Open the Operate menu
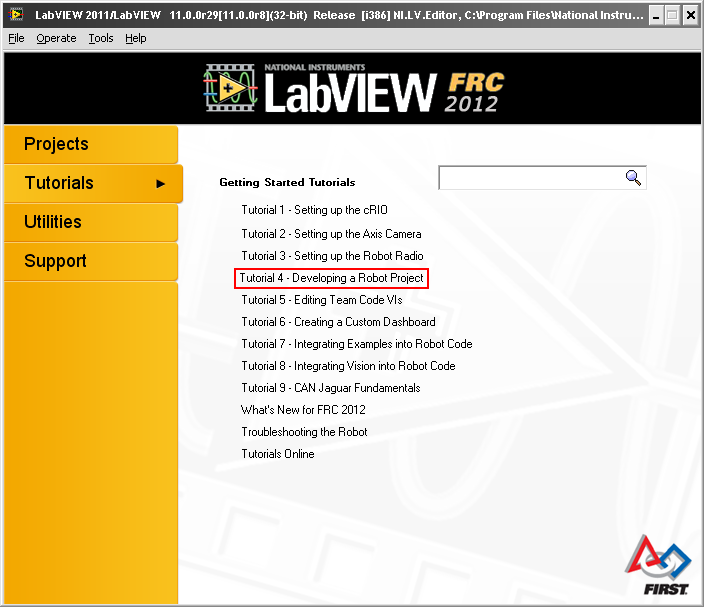The height and width of the screenshot is (607, 704). (x=56, y=39)
